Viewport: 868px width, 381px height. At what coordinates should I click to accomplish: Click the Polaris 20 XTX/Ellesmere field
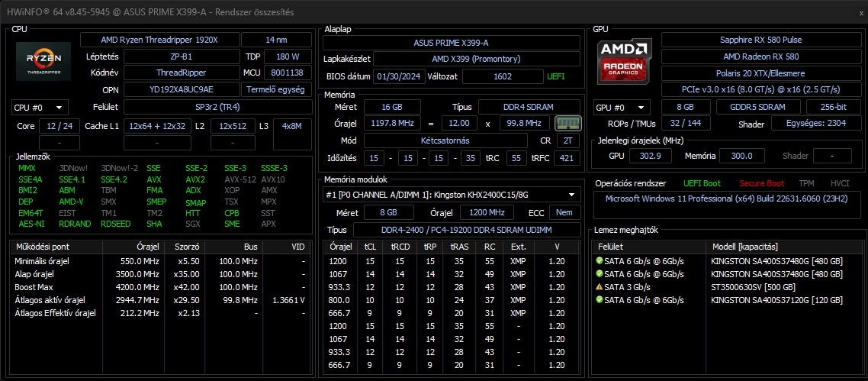click(760, 73)
